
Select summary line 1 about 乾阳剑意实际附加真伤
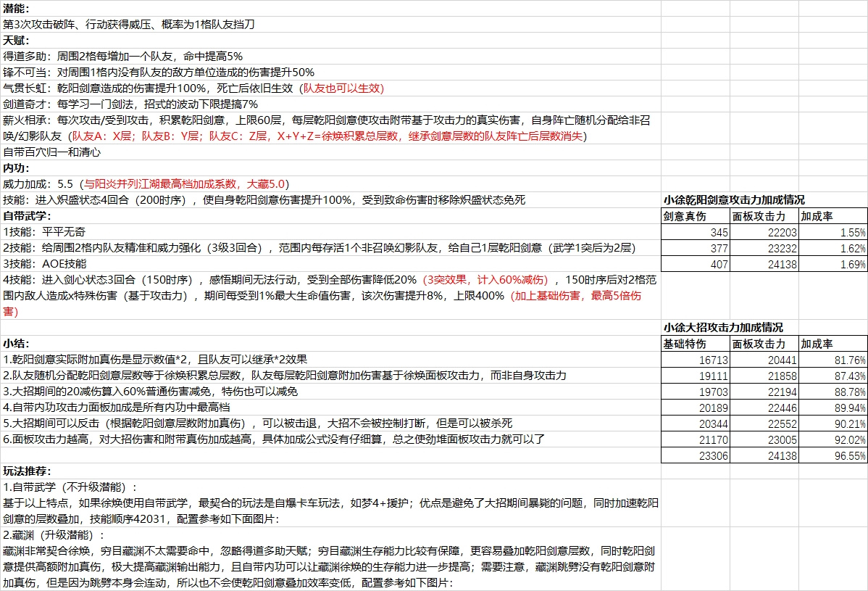(x=330, y=360)
